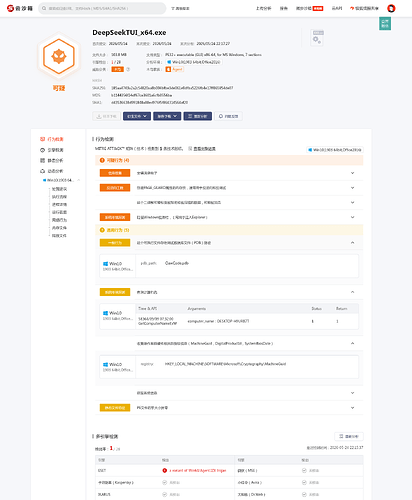This screenshot has height=500, width=412.
Task: Click the re-analyze button in the multi-engine section
Action: pos(349,436)
